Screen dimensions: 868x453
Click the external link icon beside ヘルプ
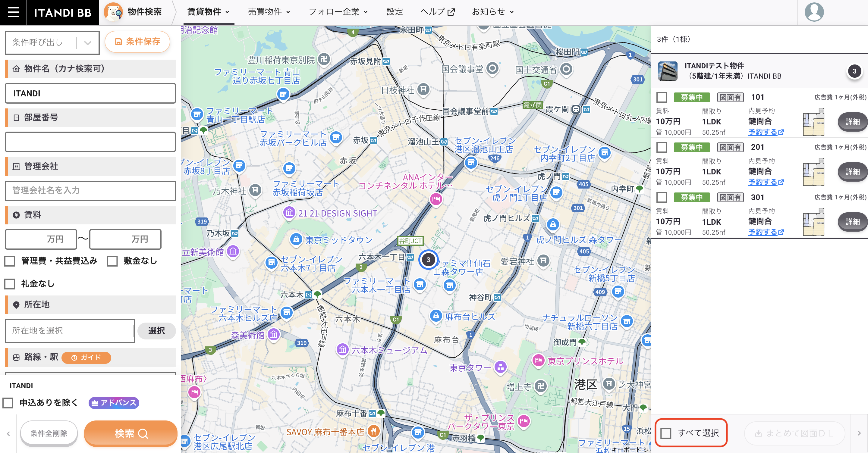coord(451,12)
